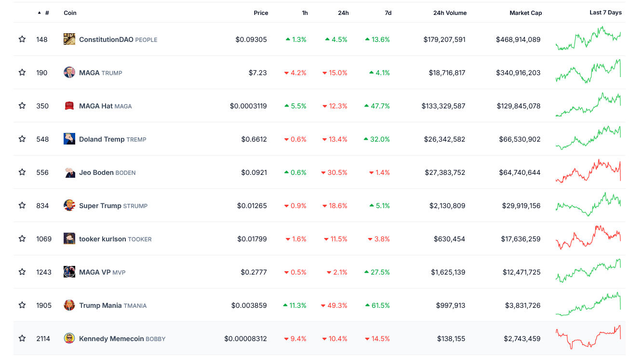Image resolution: width=644 pixels, height=356 pixels.
Task: Sort coins by Price header
Action: click(x=261, y=13)
